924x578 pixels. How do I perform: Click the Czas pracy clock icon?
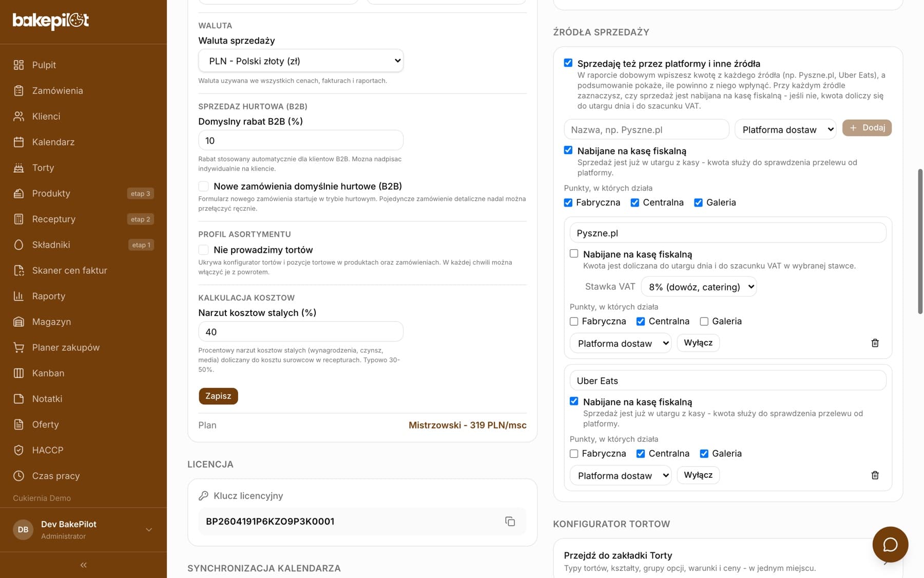point(18,476)
